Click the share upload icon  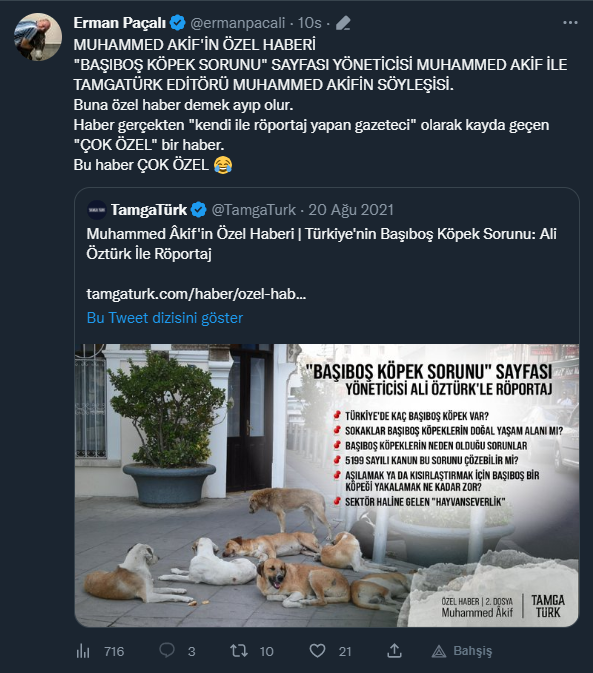(x=394, y=651)
